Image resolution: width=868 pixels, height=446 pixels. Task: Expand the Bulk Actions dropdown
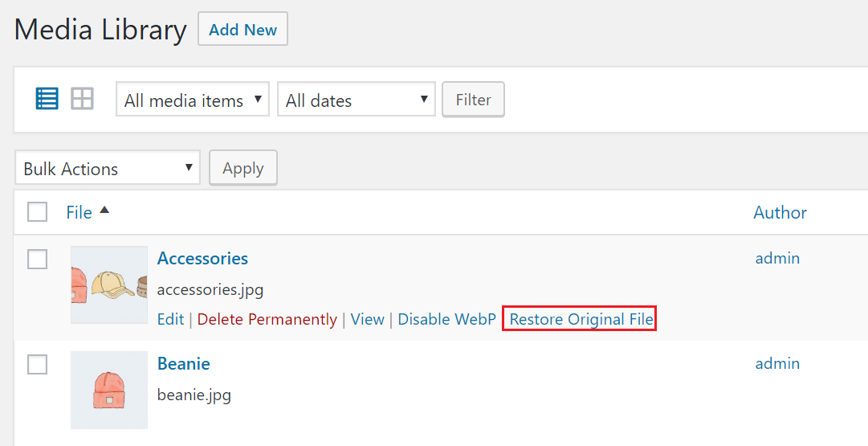point(108,167)
